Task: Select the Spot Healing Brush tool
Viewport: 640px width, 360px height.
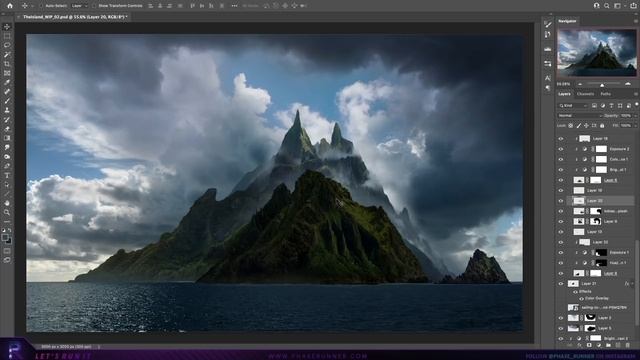Action: click(x=7, y=92)
